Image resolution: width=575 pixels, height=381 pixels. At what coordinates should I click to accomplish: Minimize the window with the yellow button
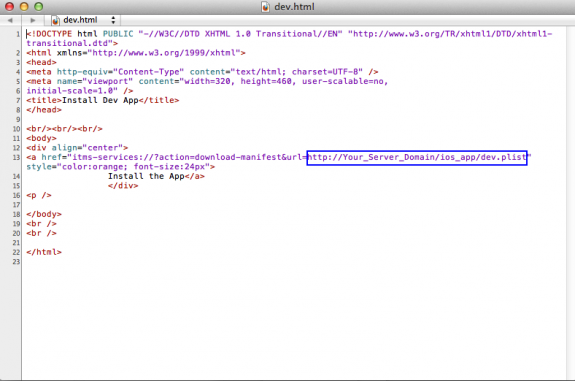24,7
